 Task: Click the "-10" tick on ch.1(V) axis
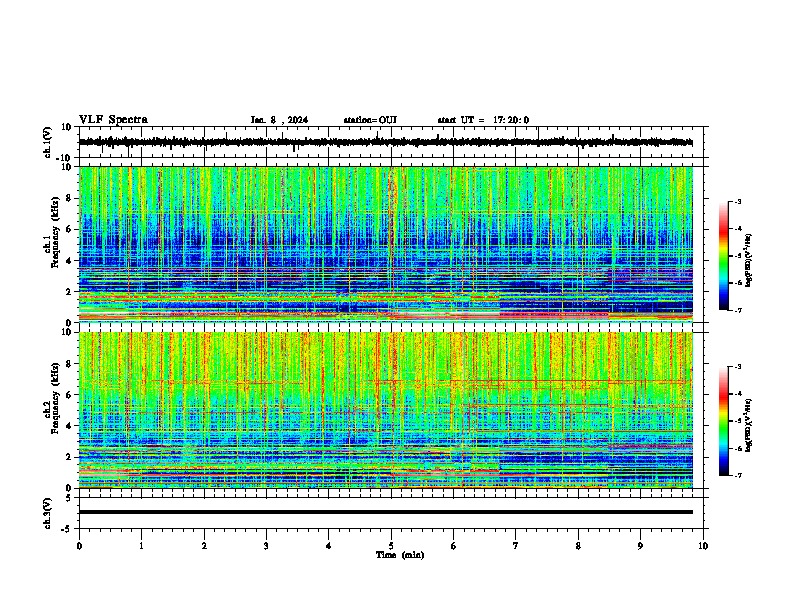tap(65, 157)
